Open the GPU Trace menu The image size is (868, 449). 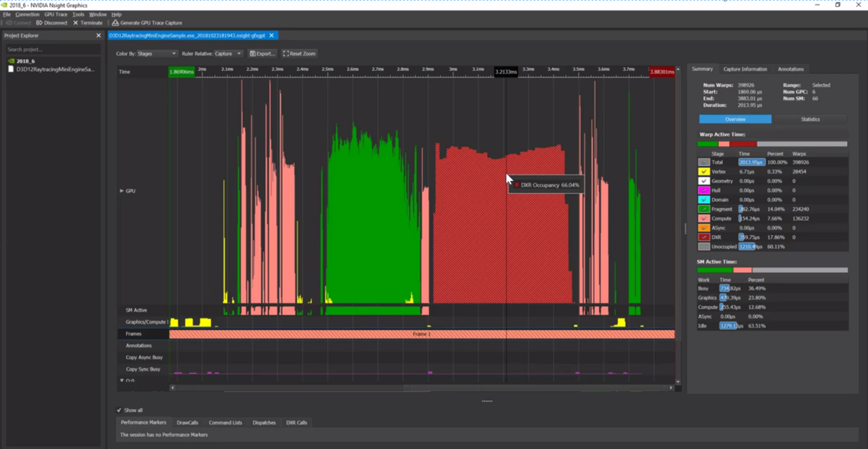[x=56, y=14]
